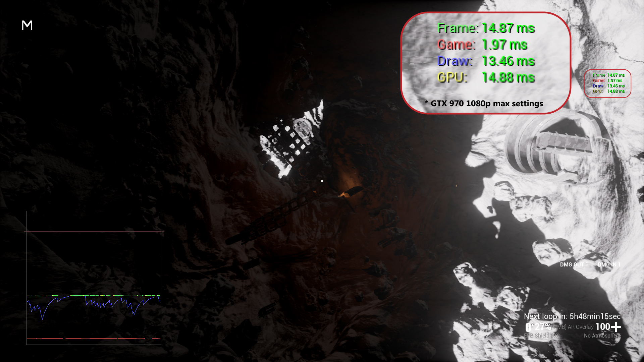This screenshot has height=362, width=644.
Task: Click the Next loop countdown timer
Action: [572, 316]
